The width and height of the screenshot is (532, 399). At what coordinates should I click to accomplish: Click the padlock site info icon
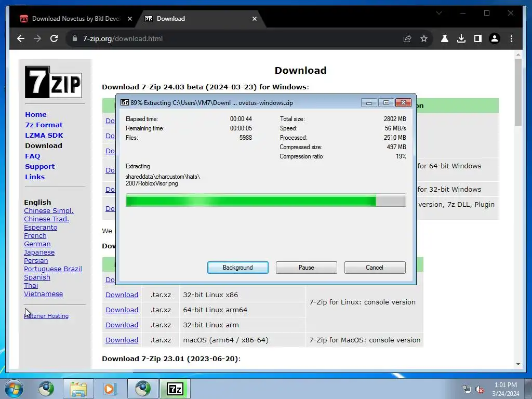pos(75,38)
